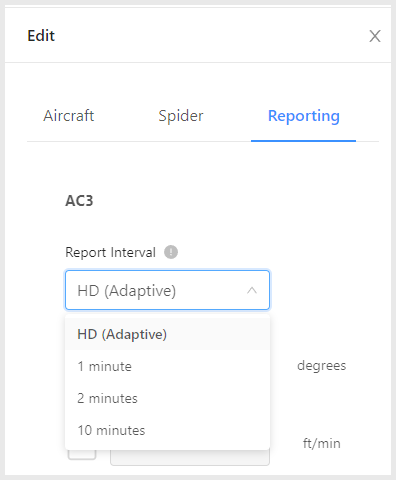Click the AC3 heading
The width and height of the screenshot is (396, 480).
coord(79,201)
